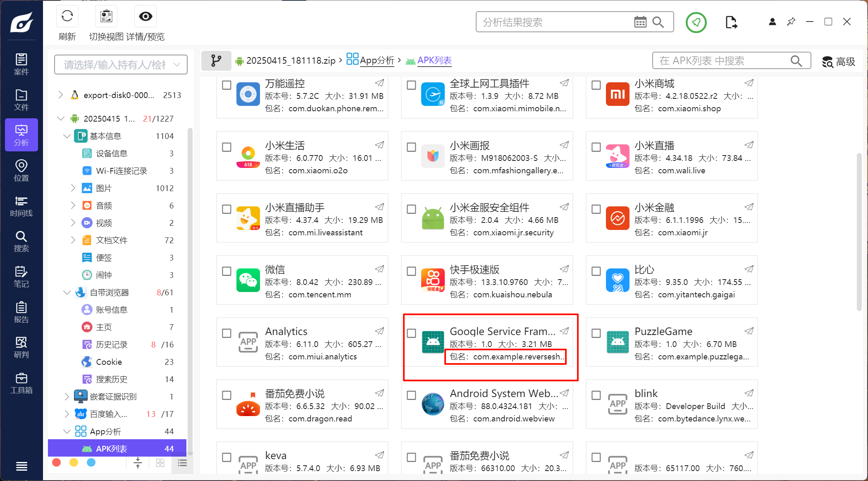The image size is (868, 481).
Task: Click the grid view icon in the tree toolbar
Action: tap(160, 463)
